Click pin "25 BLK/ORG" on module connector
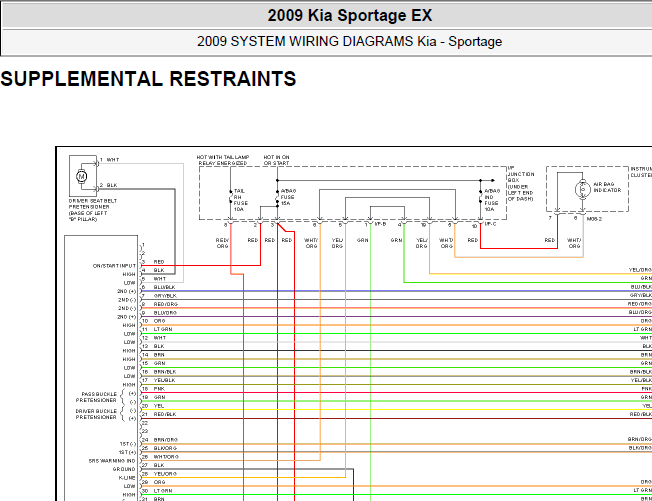This screenshot has height=501, width=652. (x=160, y=448)
